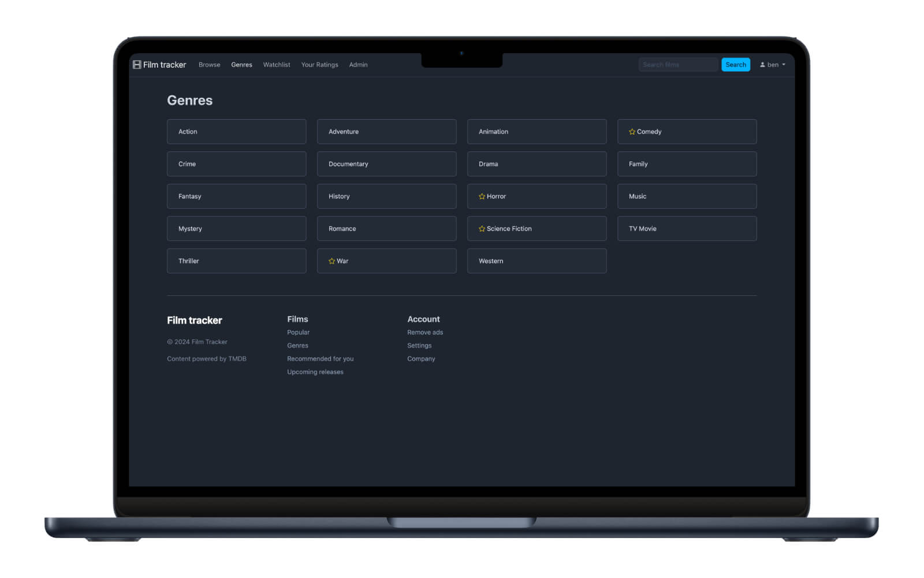Open the Settings link in footer

click(x=419, y=345)
